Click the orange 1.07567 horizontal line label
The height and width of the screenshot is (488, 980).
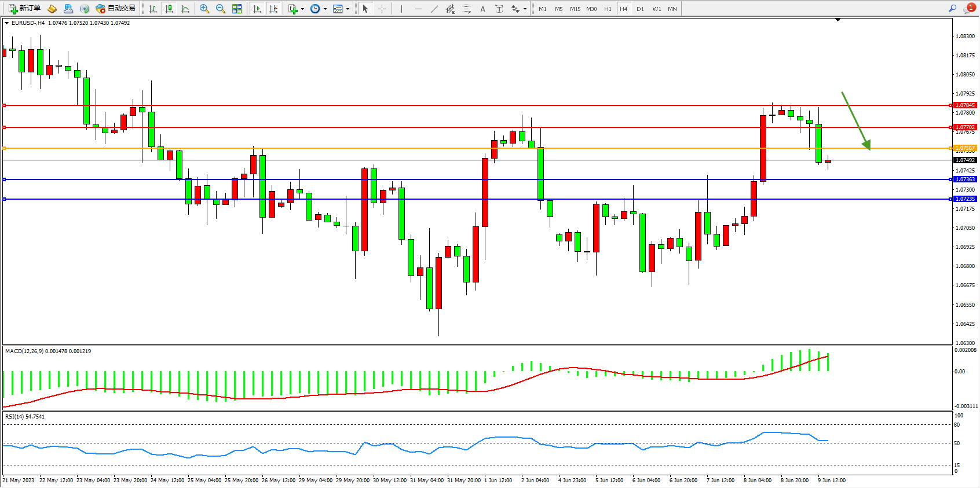tap(965, 148)
